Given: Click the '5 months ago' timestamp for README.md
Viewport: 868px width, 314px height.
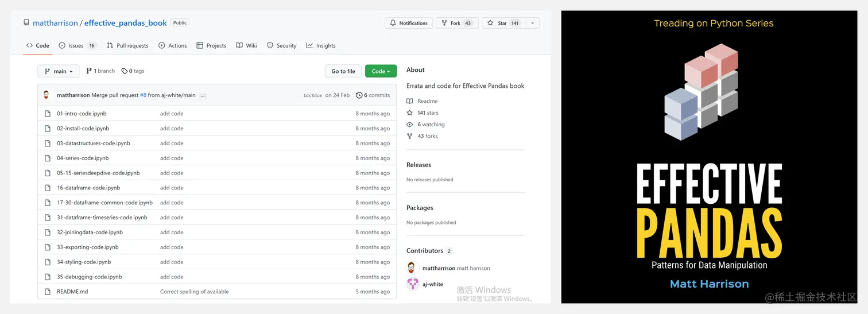Looking at the screenshot, I should point(373,292).
